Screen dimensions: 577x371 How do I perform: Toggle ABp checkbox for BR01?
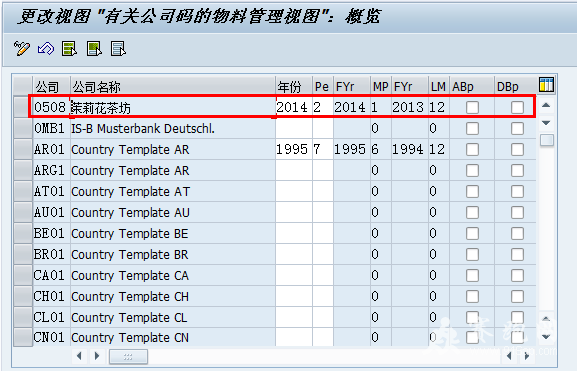click(472, 254)
